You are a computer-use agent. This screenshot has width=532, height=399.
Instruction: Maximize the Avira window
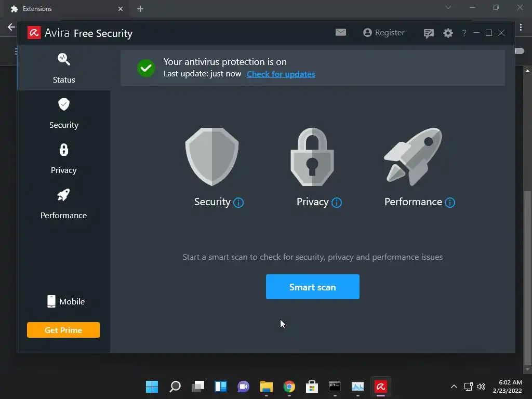point(489,33)
